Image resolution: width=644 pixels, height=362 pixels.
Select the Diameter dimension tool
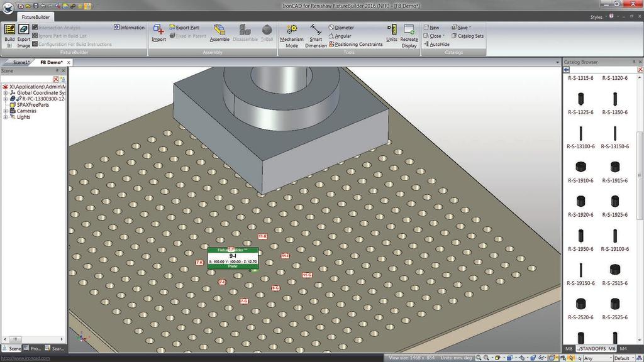coord(341,27)
